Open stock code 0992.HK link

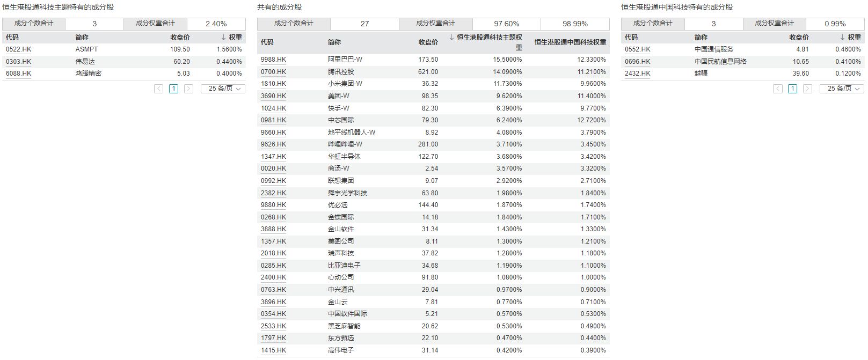coord(274,181)
